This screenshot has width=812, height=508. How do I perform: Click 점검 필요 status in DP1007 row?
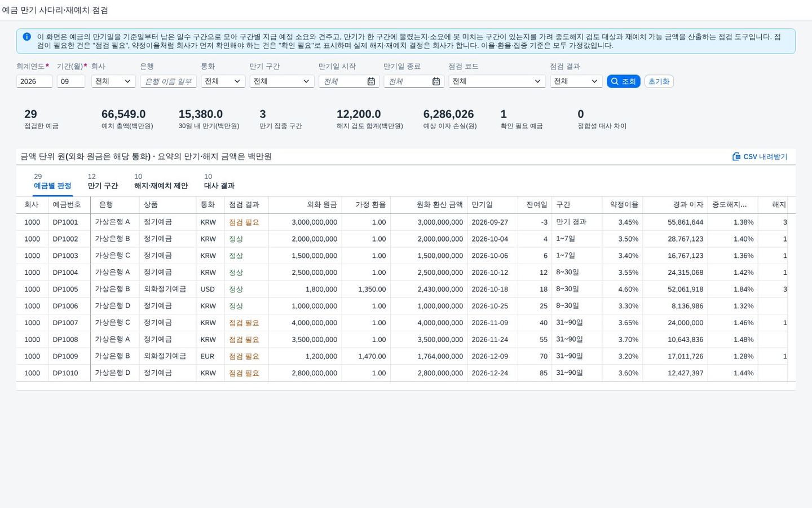pos(244,323)
